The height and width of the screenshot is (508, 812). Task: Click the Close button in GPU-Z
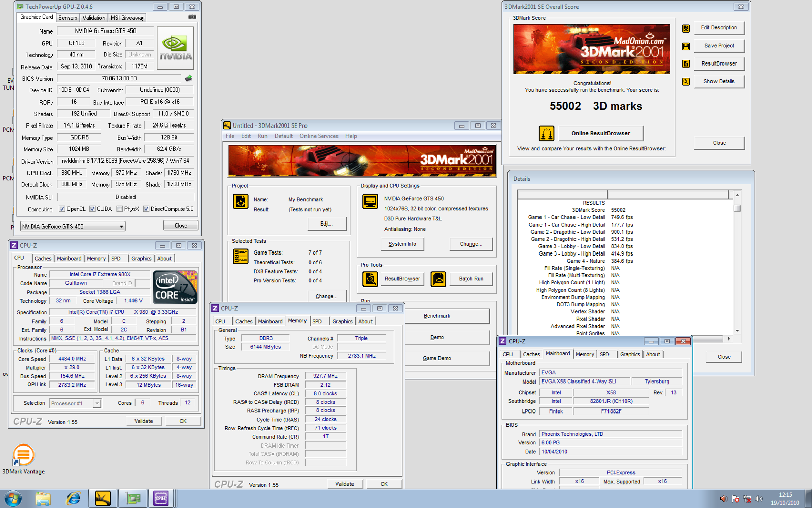click(181, 226)
